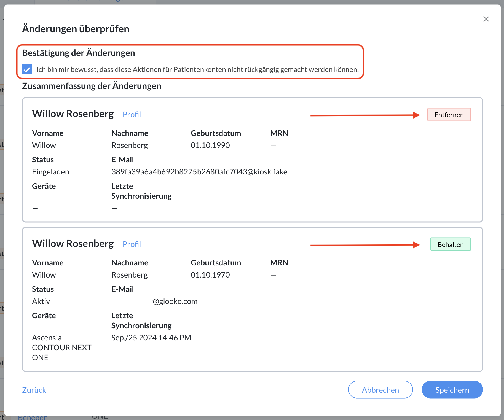Click the Ascensia CONTOUR NEXT ONE device
This screenshot has width=504, height=420.
61,348
